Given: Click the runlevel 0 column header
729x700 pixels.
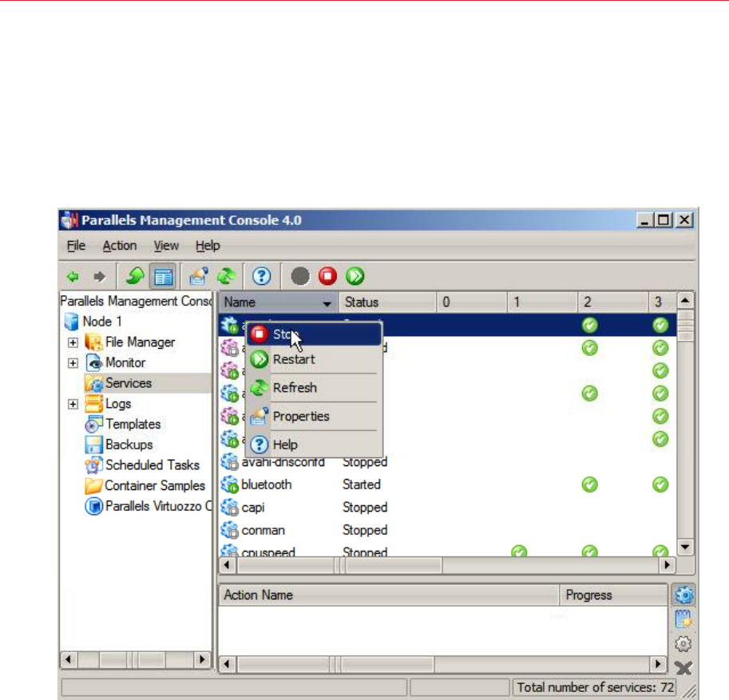Looking at the screenshot, I should pyautogui.click(x=471, y=303).
